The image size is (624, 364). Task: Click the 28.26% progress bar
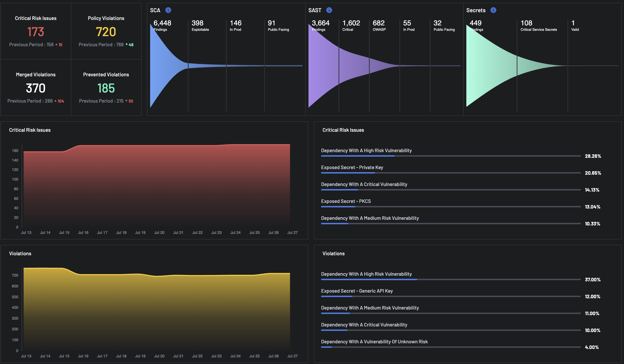point(451,156)
